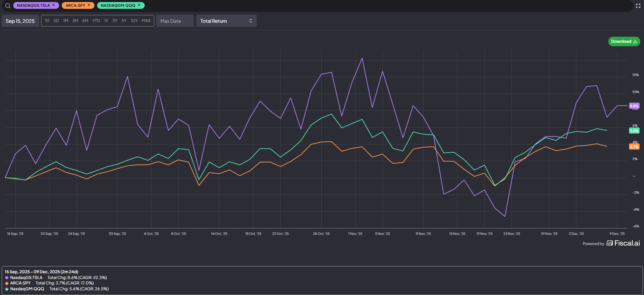Click the 23 Nov, '25 axis label

(512, 234)
